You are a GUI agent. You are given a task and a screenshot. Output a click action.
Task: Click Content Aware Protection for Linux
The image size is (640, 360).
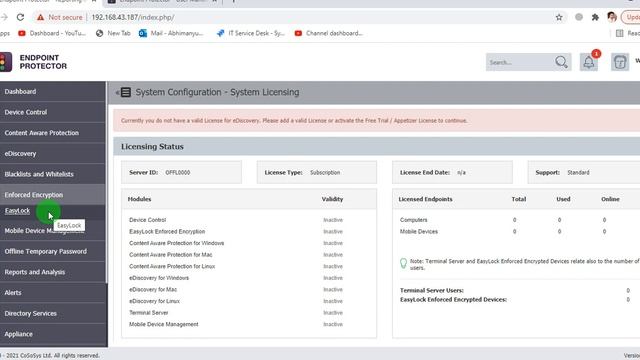249,267
